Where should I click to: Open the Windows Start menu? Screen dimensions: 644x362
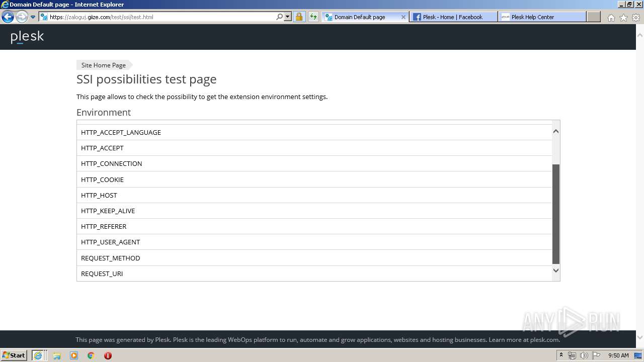click(14, 355)
